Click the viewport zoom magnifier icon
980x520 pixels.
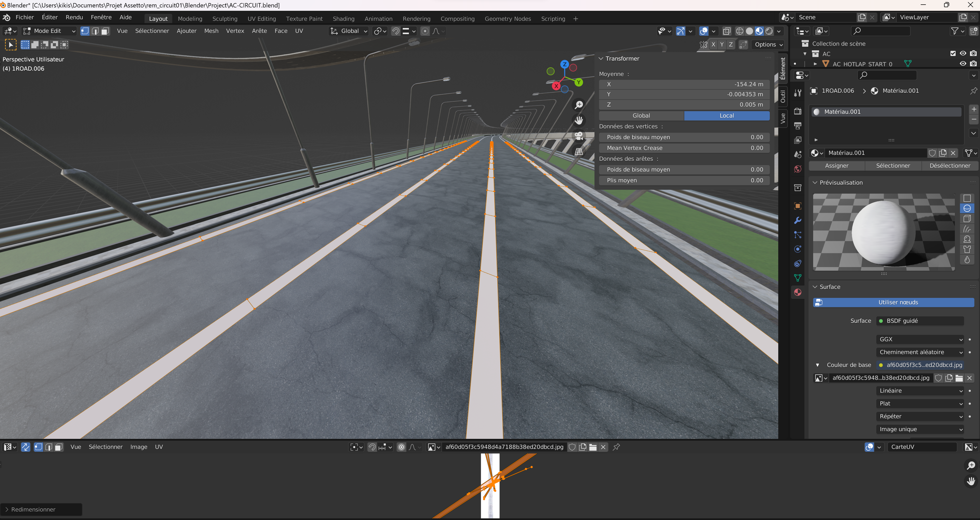[x=579, y=105]
